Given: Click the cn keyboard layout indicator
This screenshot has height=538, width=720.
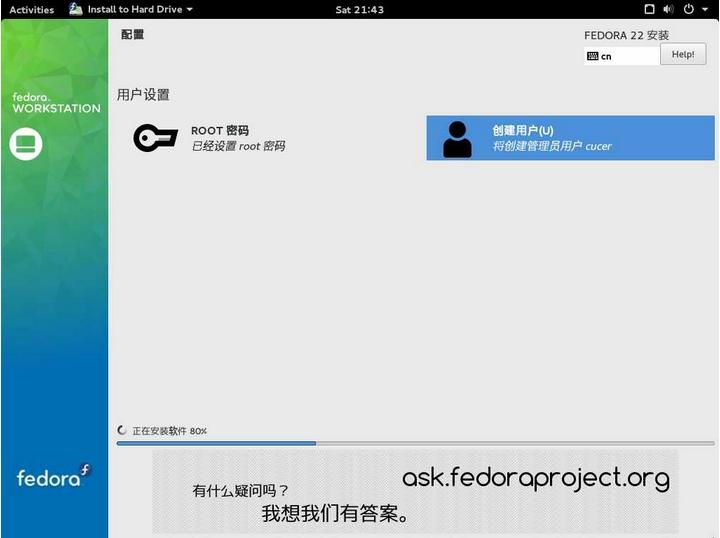Looking at the screenshot, I should 622,56.
